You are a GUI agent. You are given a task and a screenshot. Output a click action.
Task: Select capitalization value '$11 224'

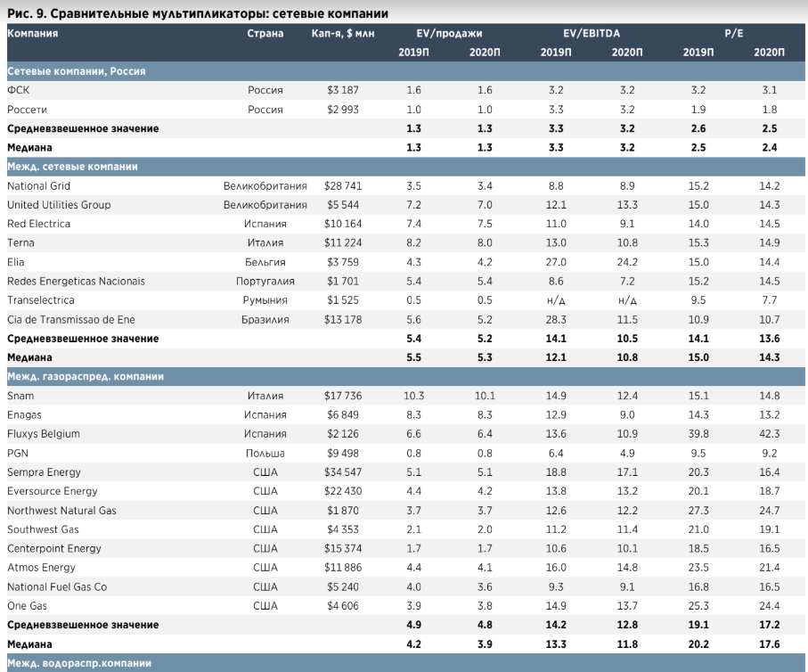click(x=343, y=243)
